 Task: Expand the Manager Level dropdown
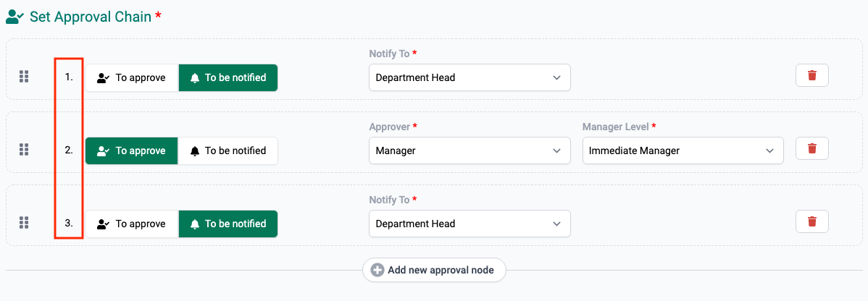pyautogui.click(x=682, y=151)
